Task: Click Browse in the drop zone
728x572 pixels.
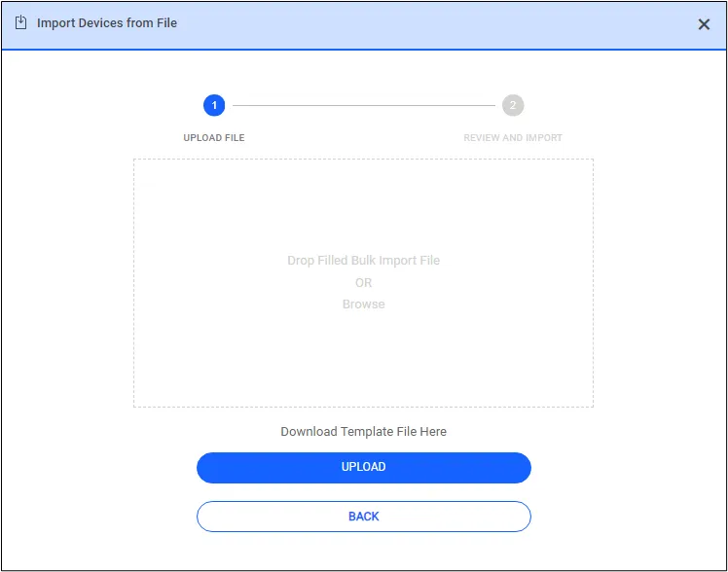Action: click(x=364, y=304)
